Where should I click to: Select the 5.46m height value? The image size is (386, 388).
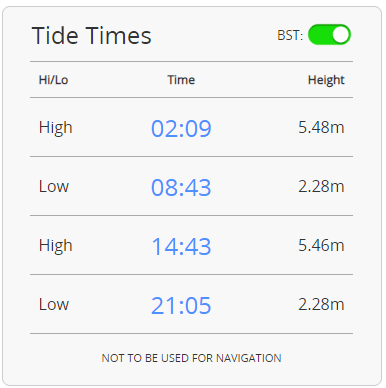coord(321,245)
